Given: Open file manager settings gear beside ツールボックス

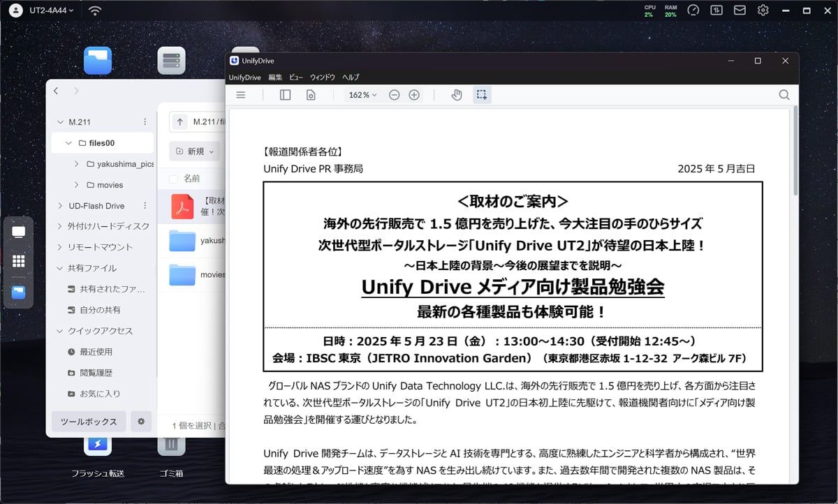Looking at the screenshot, I should (141, 422).
